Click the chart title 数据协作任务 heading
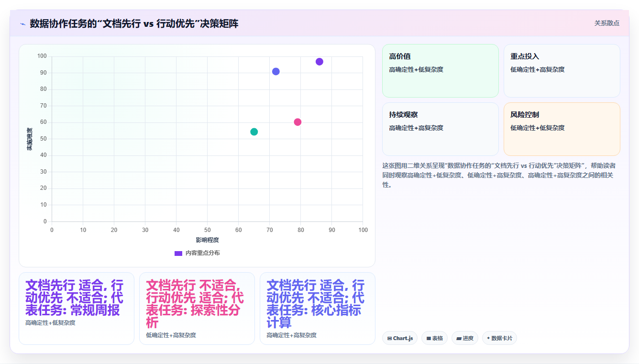639x364 pixels. click(x=134, y=24)
